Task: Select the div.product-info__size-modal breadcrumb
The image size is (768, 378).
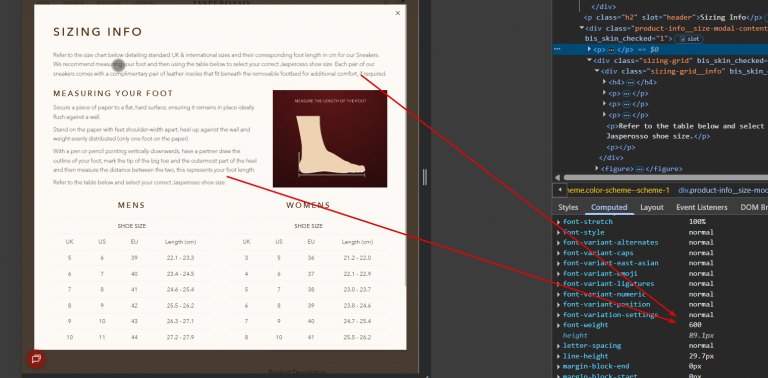Action: (723, 190)
